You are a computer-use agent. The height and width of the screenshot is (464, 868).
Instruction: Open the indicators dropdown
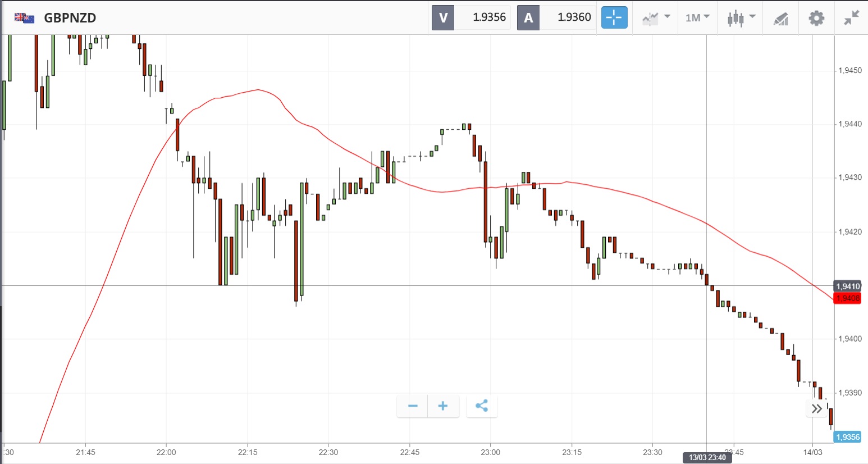pos(656,18)
